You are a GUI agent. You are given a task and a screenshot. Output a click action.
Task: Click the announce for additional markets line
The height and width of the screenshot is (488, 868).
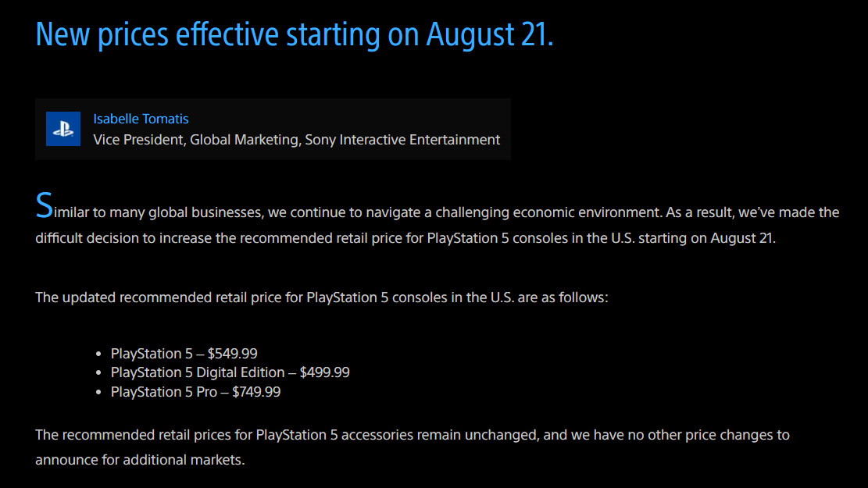point(140,460)
